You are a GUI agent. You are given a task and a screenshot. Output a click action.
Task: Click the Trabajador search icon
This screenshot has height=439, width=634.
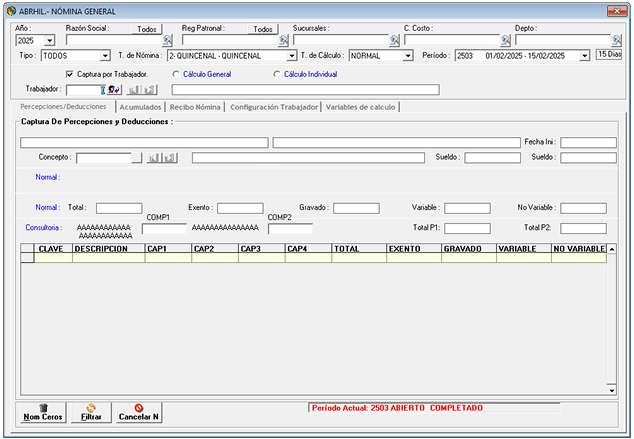[x=114, y=90]
